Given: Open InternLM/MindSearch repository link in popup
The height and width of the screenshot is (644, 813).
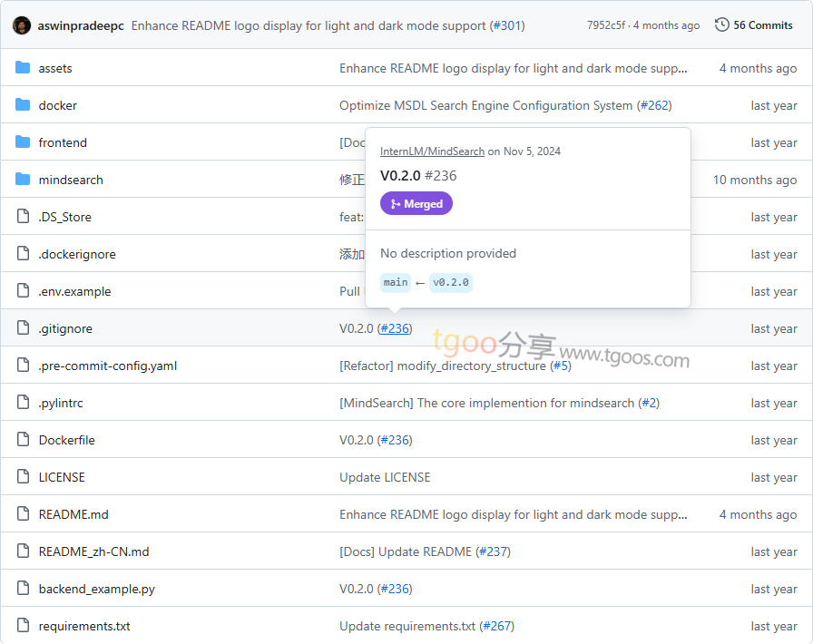Looking at the screenshot, I should pos(432,151).
